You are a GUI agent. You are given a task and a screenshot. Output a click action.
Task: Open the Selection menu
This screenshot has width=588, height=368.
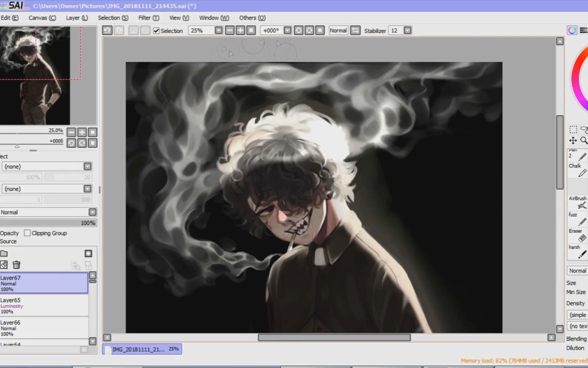point(113,18)
